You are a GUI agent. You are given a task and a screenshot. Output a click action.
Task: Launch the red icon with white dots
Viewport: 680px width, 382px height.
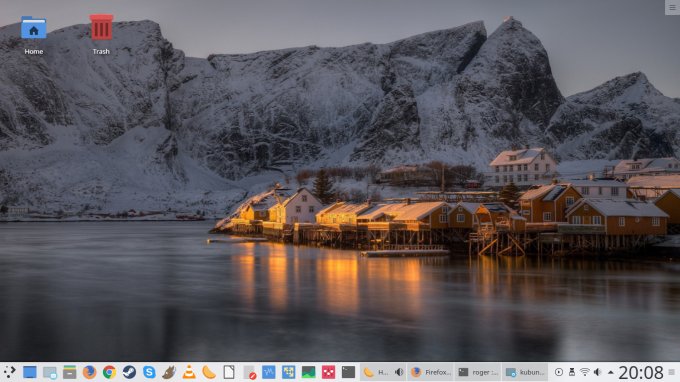tap(328, 372)
